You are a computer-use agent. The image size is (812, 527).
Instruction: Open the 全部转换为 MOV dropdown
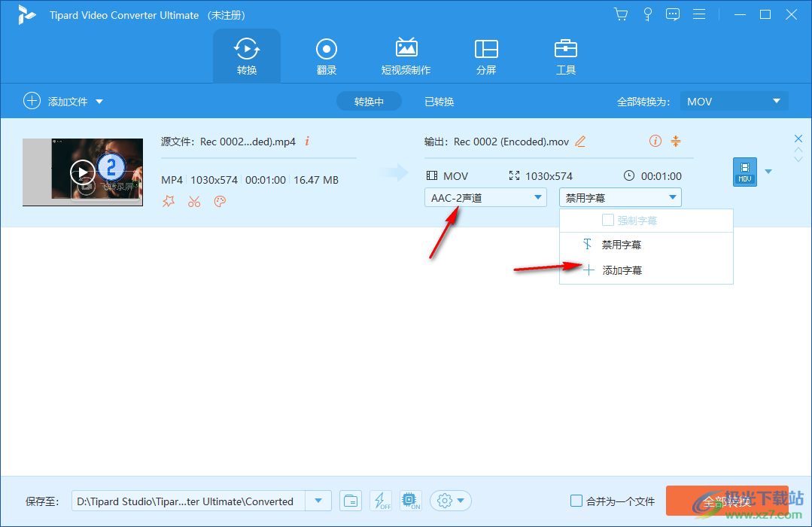pyautogui.click(x=734, y=101)
